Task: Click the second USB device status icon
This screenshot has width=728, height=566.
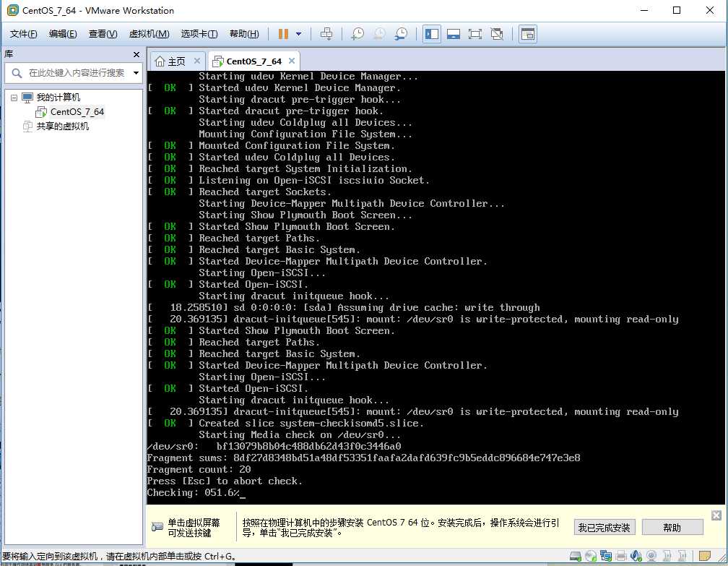Action: [682, 556]
